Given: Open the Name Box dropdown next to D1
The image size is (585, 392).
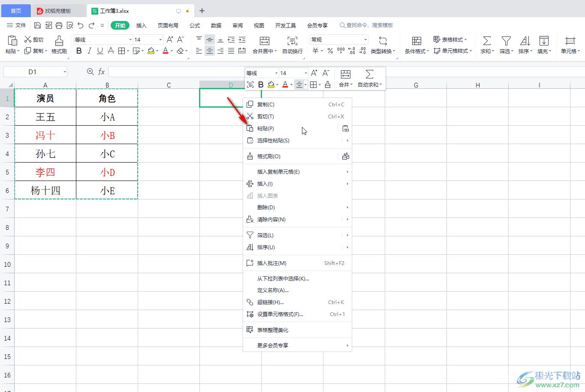Looking at the screenshot, I should pos(65,72).
